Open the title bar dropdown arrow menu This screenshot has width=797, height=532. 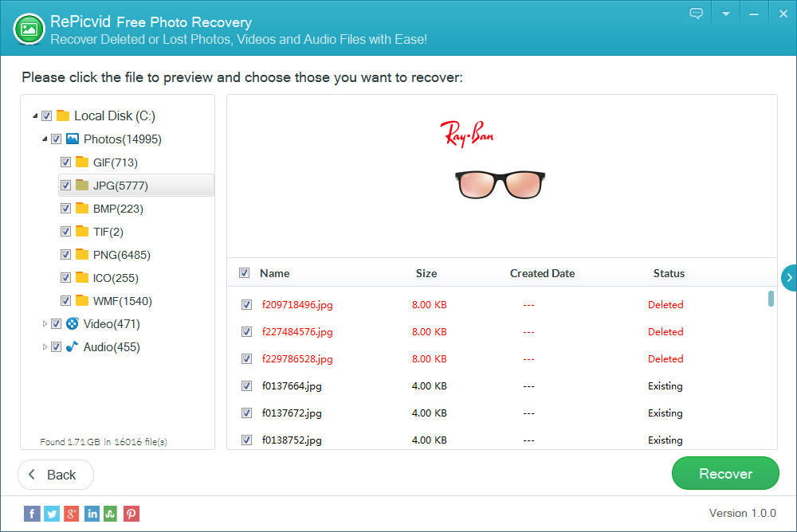[x=725, y=13]
